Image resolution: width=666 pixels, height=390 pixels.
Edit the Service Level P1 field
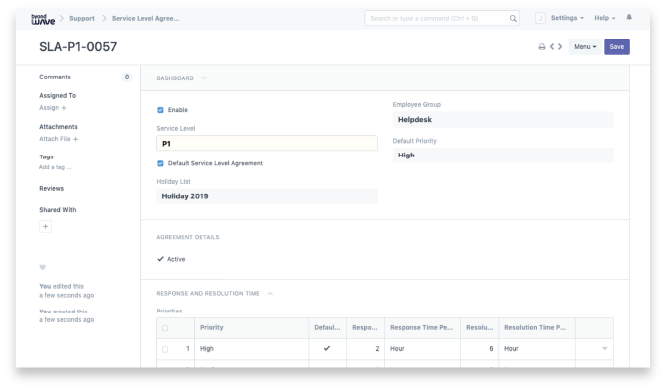(x=267, y=144)
